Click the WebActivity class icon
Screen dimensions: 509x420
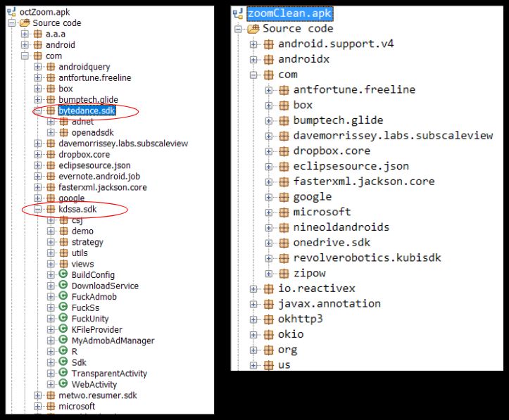pos(63,384)
